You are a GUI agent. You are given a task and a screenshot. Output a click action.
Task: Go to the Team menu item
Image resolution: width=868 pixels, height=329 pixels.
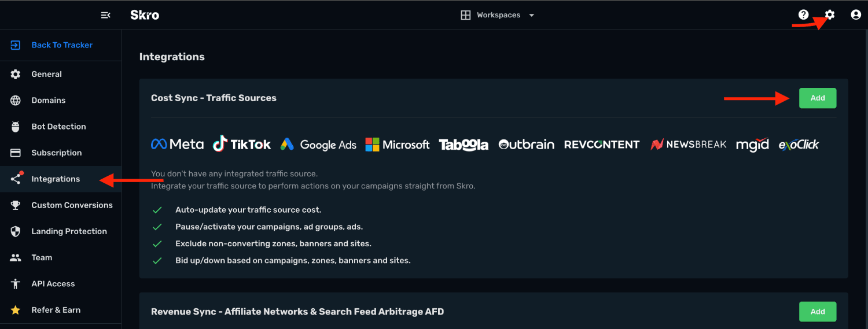(61, 257)
